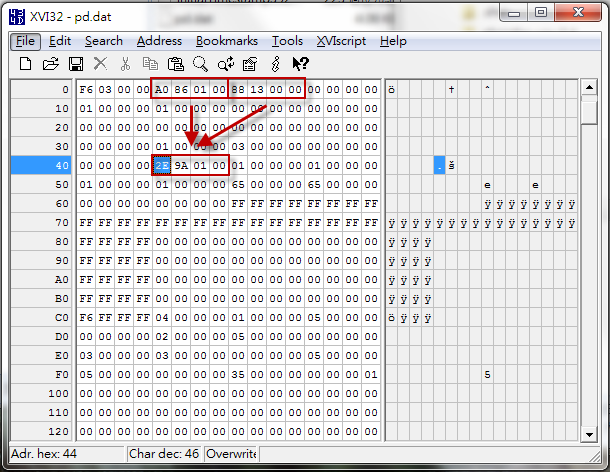Screen dimensions: 610x472
Task: Open the Edit menu
Action: [60, 41]
